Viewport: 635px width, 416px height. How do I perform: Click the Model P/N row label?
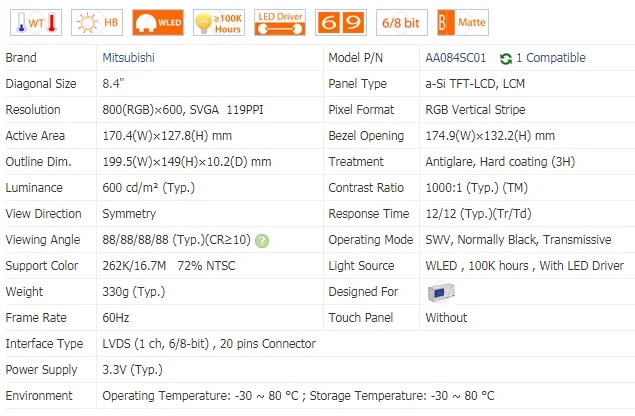pos(356,58)
